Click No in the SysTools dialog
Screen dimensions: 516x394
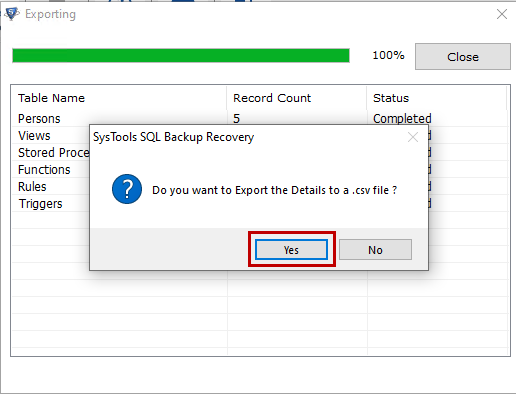[375, 249]
